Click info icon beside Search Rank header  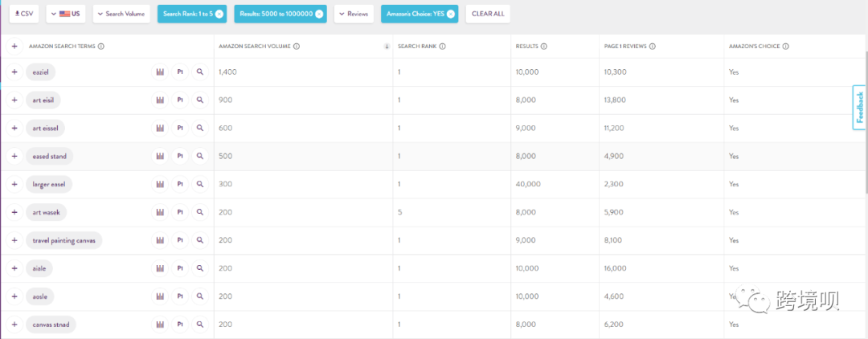443,47
